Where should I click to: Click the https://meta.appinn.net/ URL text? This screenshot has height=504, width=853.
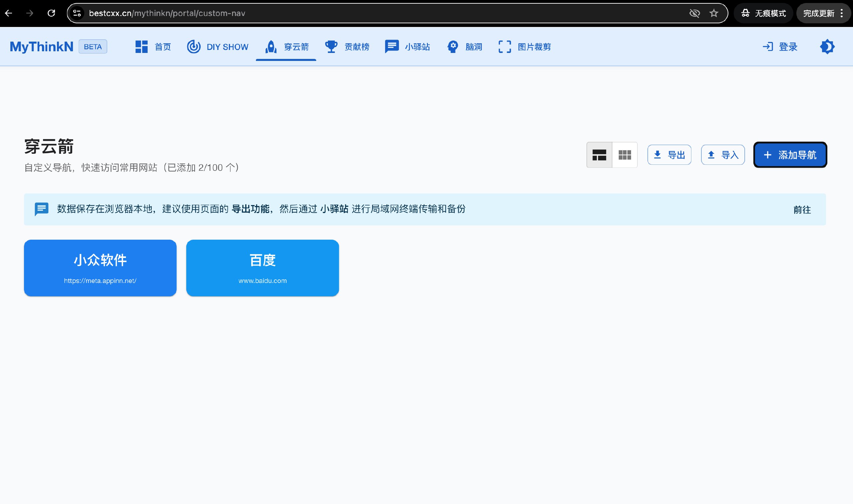[100, 281]
